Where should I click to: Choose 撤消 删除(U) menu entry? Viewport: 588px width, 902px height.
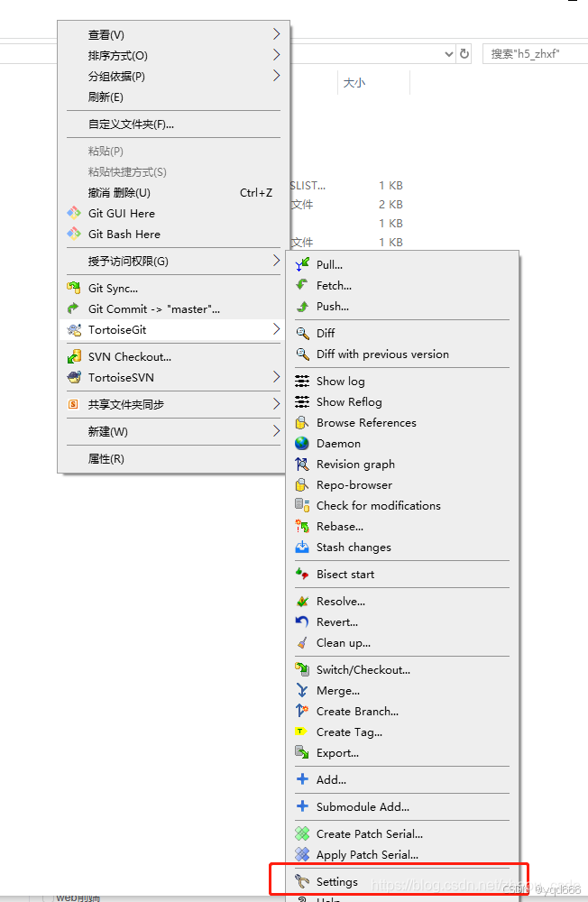pyautogui.click(x=173, y=193)
